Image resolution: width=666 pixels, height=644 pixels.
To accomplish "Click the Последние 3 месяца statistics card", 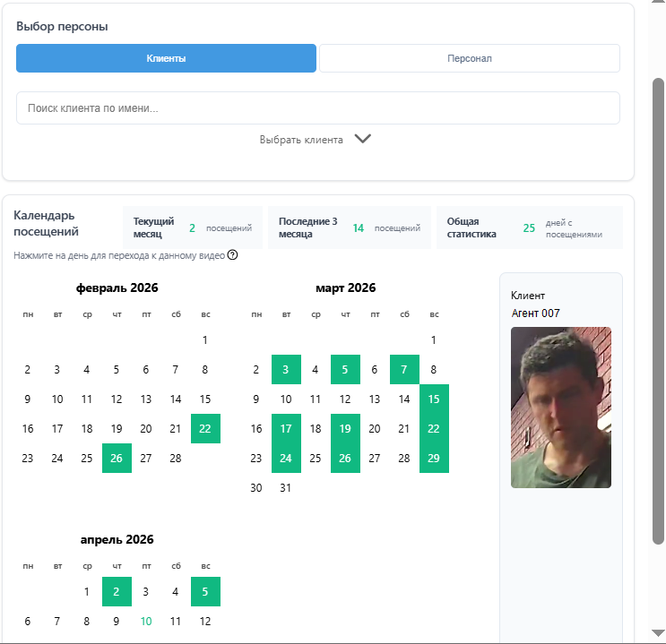I will 350,228.
